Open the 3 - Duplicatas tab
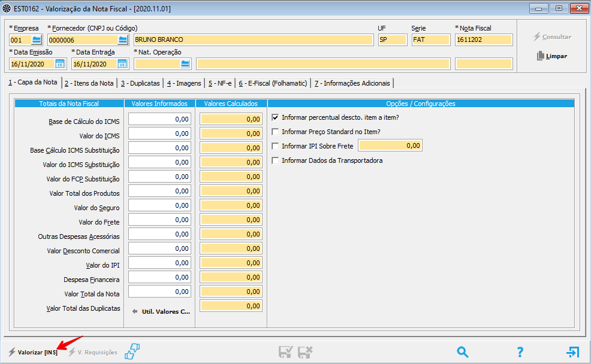591x364 pixels. click(x=140, y=83)
